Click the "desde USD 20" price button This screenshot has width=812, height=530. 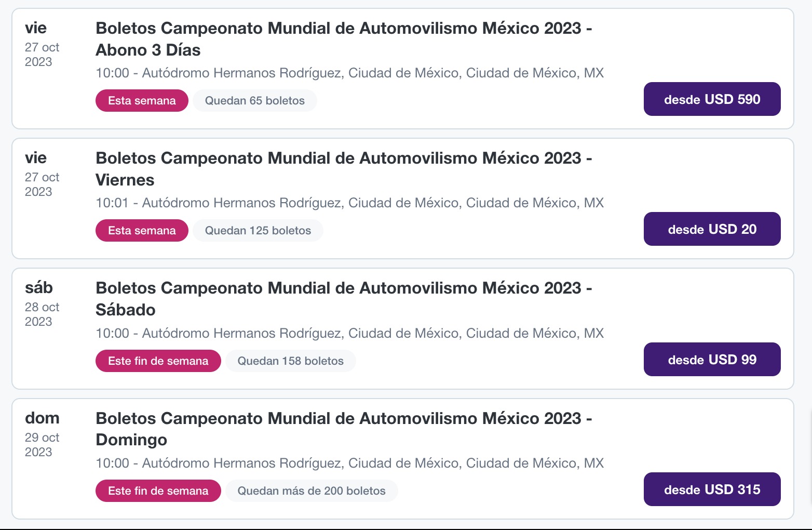pos(712,229)
